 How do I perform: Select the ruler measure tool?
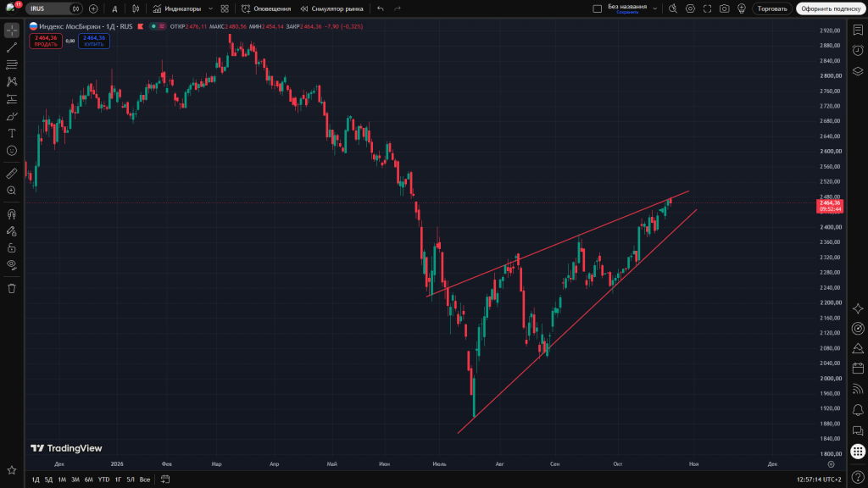12,174
